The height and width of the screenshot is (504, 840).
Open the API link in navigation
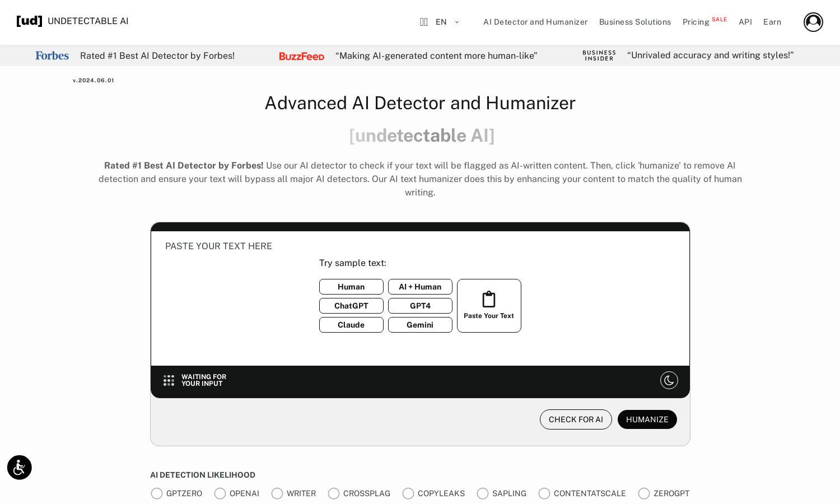tap(745, 22)
